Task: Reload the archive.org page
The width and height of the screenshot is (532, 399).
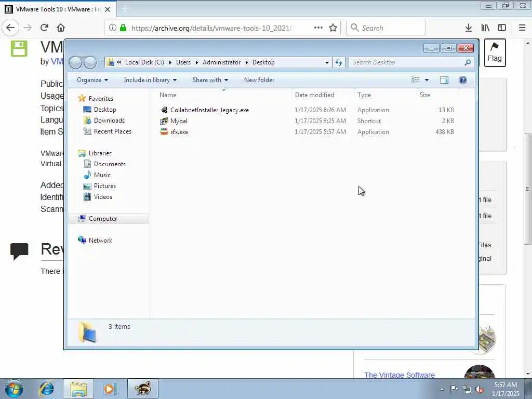Action: pyautogui.click(x=44, y=28)
